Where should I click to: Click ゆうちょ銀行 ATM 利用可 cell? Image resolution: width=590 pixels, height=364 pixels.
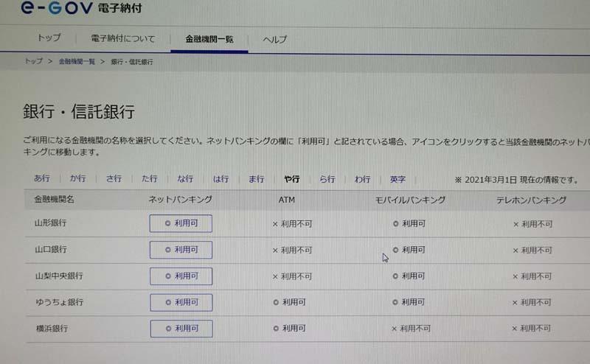(x=289, y=302)
